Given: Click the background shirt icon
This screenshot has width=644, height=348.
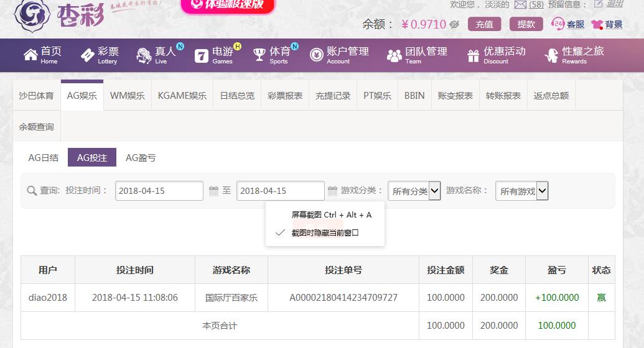Looking at the screenshot, I should click(x=597, y=25).
